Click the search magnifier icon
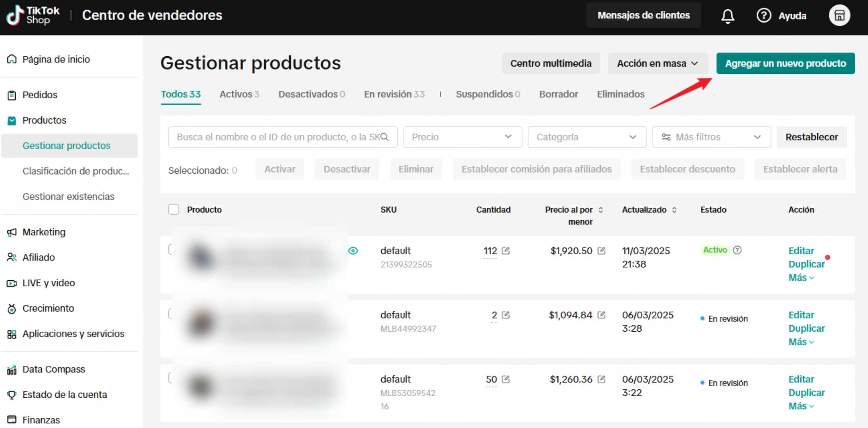868x428 pixels. coord(384,137)
